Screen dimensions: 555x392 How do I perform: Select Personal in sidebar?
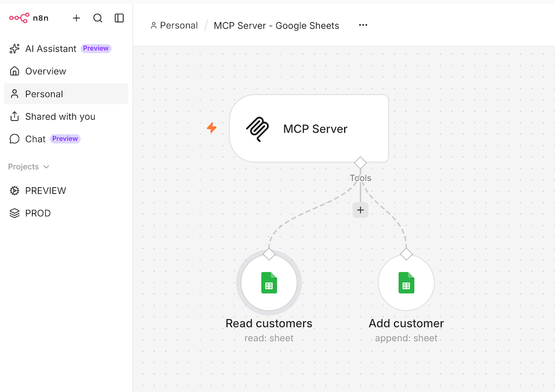66,94
